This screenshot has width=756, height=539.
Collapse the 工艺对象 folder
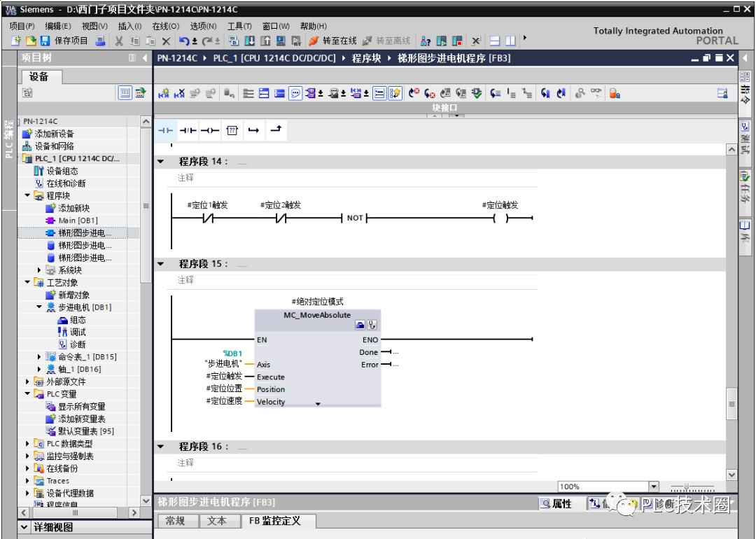tap(27, 282)
